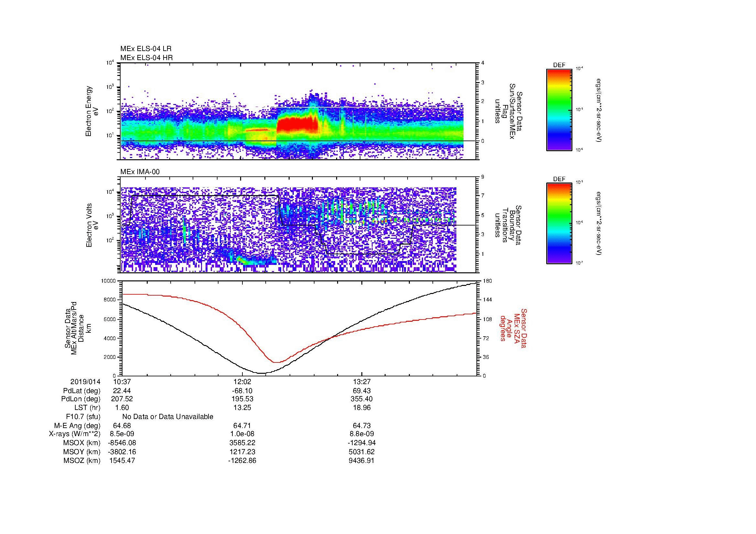
Task: Click the PdLat value '22.44'
Action: pyautogui.click(x=122, y=391)
